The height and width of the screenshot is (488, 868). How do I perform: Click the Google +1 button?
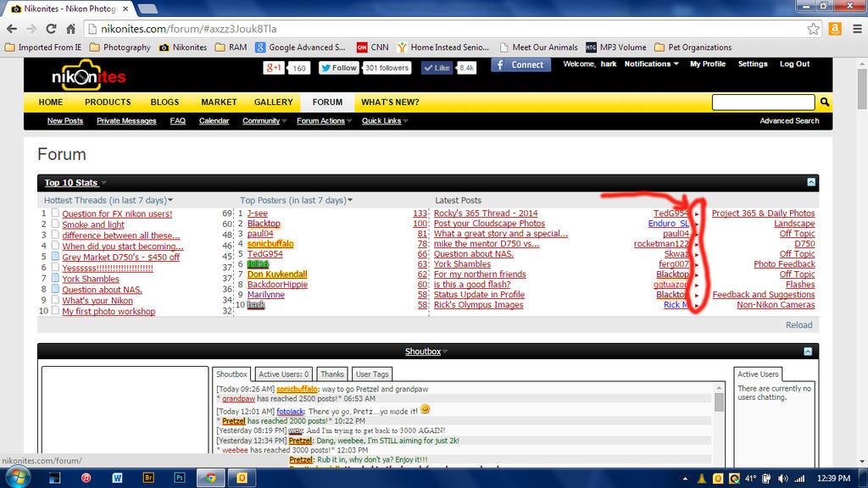pyautogui.click(x=273, y=68)
